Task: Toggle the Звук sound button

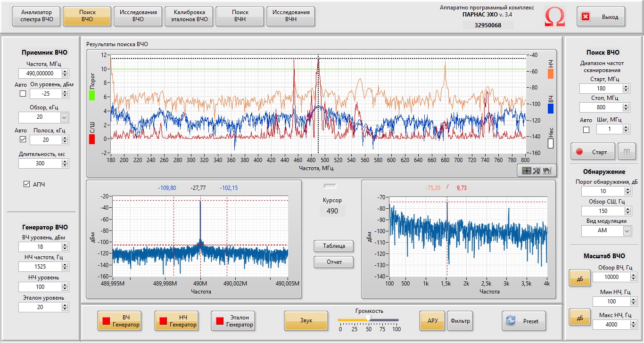Action: pos(306,321)
